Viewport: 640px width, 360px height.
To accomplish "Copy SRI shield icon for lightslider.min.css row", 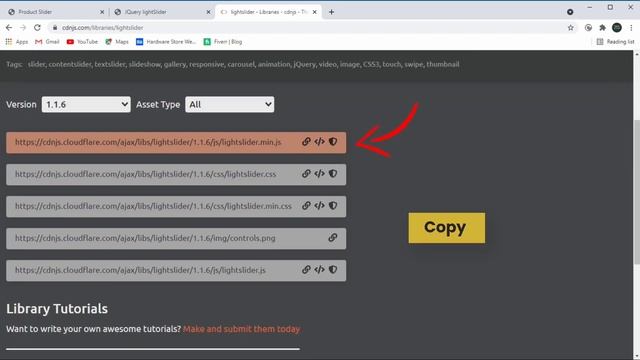I will [333, 206].
